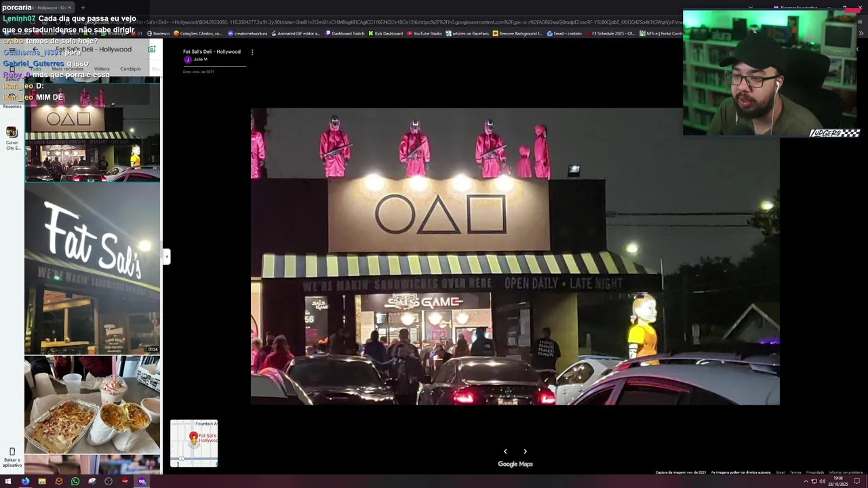Open the Cotações: Câmbio bookmark

click(198, 33)
